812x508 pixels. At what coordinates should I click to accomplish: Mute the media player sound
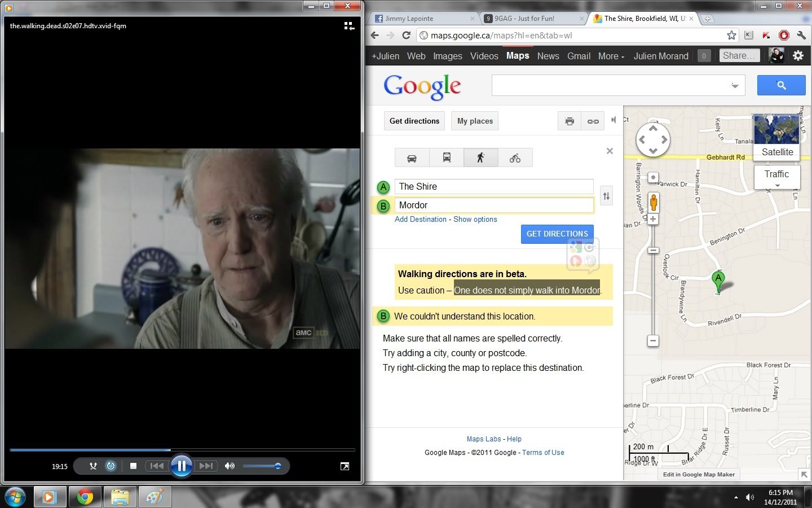click(230, 466)
